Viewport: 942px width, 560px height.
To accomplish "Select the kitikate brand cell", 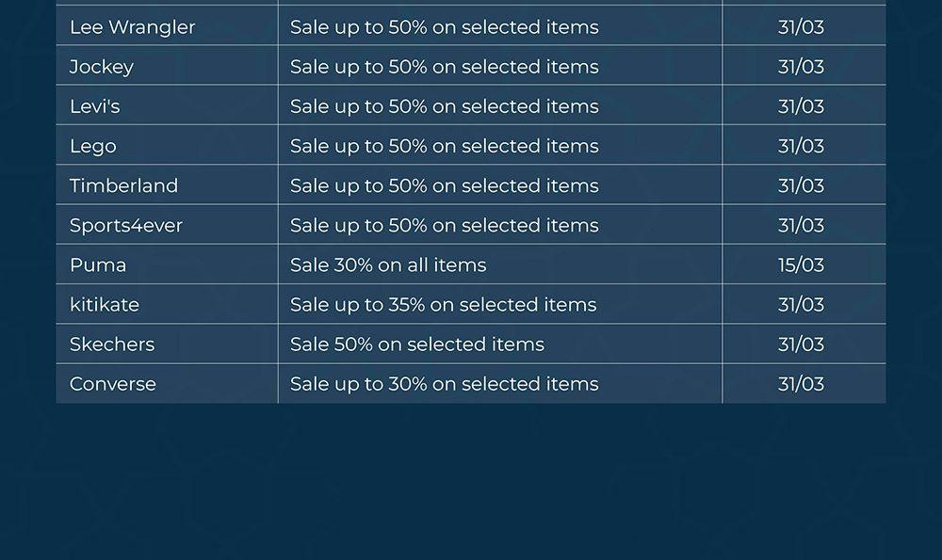I will point(105,304).
